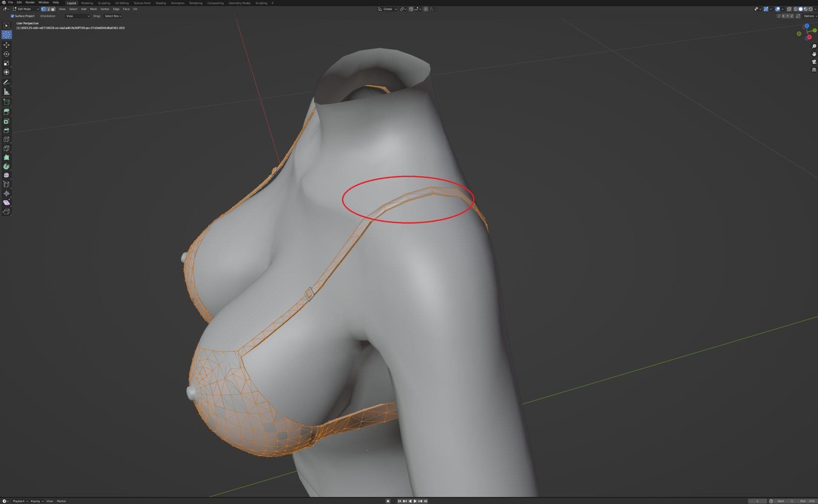Viewport: 818px width, 504px height.
Task: Select the Tweak select tool
Action: (6, 26)
